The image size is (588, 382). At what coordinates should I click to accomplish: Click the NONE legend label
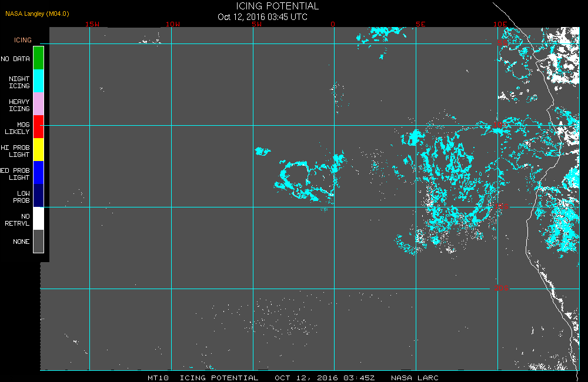point(21,242)
